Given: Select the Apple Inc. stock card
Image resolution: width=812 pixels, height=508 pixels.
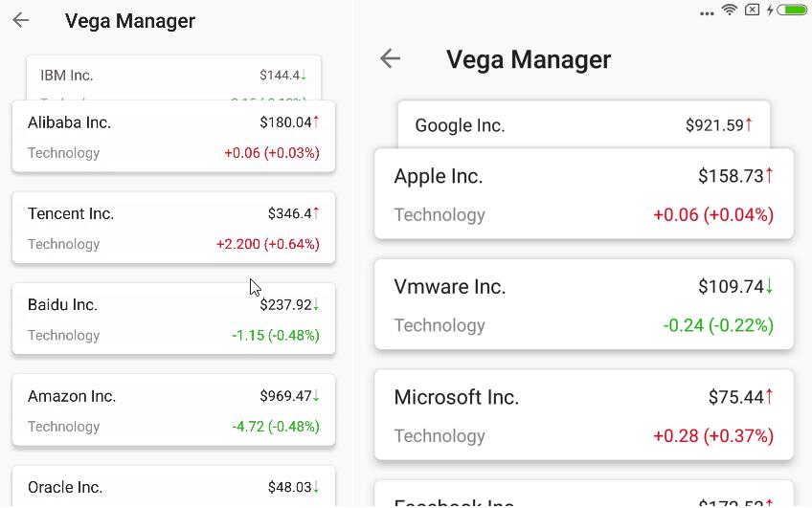Looking at the screenshot, I should [x=584, y=194].
